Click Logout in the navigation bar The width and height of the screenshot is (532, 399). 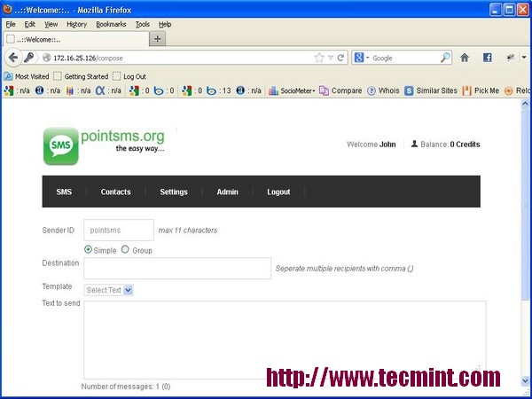(278, 192)
